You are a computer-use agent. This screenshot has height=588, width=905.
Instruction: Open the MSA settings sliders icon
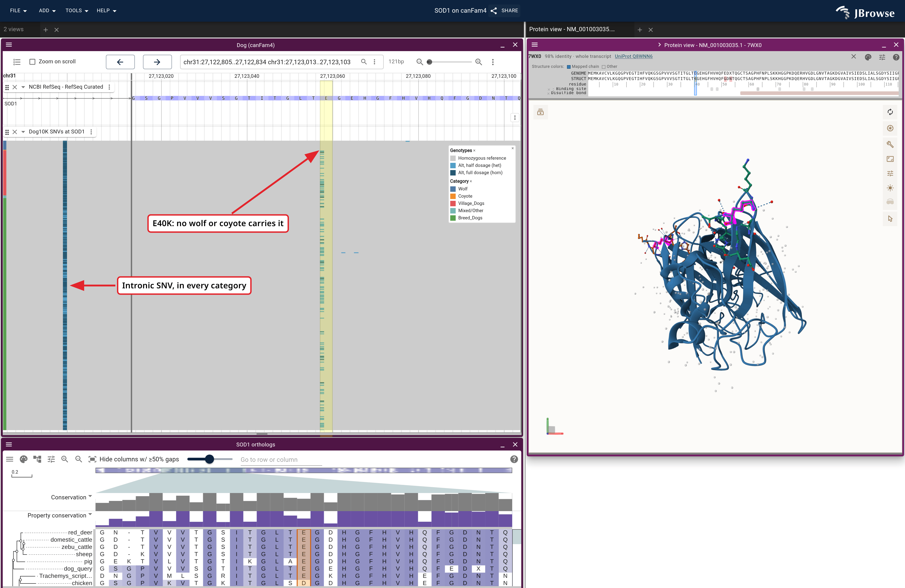[x=51, y=459]
